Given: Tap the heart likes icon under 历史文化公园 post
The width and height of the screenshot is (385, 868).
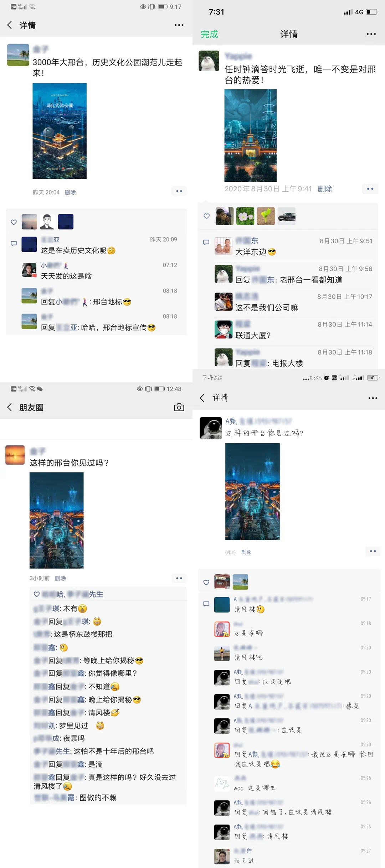Looking at the screenshot, I should [14, 222].
